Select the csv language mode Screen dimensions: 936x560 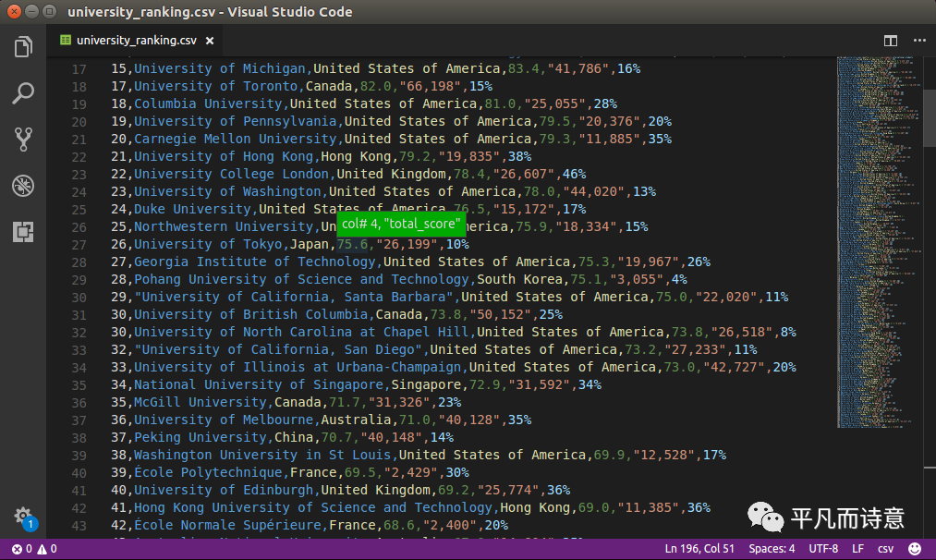point(885,549)
